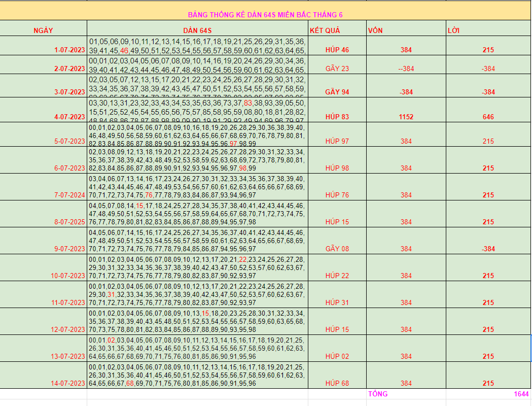Select the number list cell for 10-07-2023
The width and height of the screenshot is (532, 406).
tap(197, 267)
